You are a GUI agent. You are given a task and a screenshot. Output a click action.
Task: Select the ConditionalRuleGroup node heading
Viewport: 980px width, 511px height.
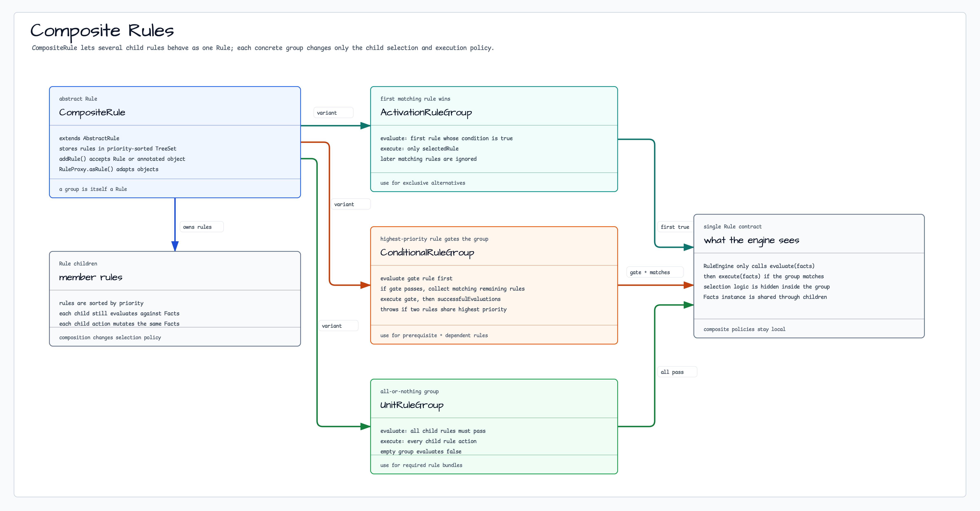tap(427, 252)
